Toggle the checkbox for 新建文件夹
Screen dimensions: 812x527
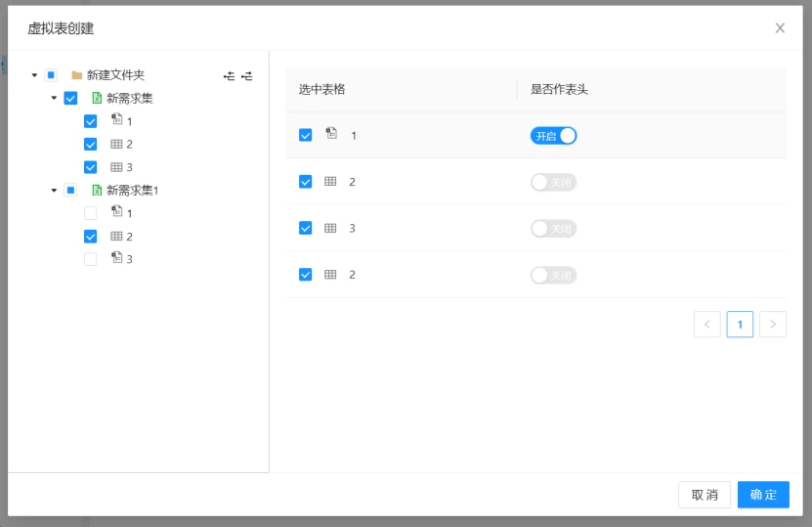point(51,75)
